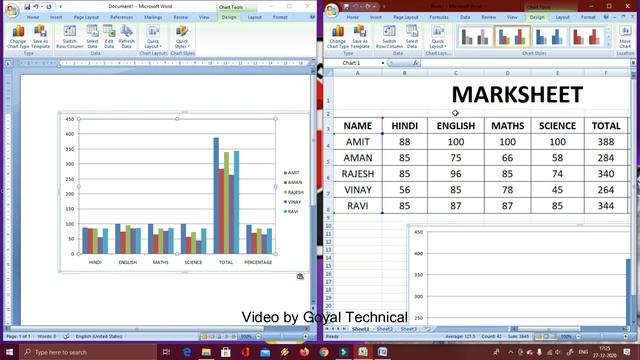Open Task View from the taskbar
Viewport: 640px width, 360px height.
click(166, 352)
